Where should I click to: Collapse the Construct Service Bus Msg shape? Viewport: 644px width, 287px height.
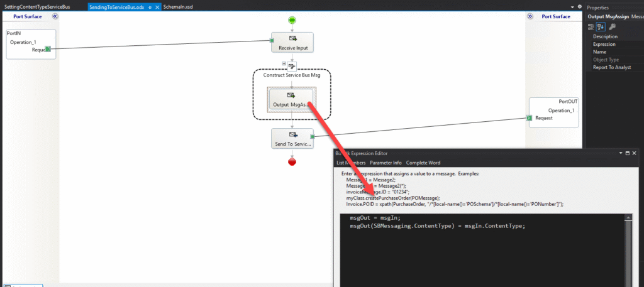tap(284, 63)
